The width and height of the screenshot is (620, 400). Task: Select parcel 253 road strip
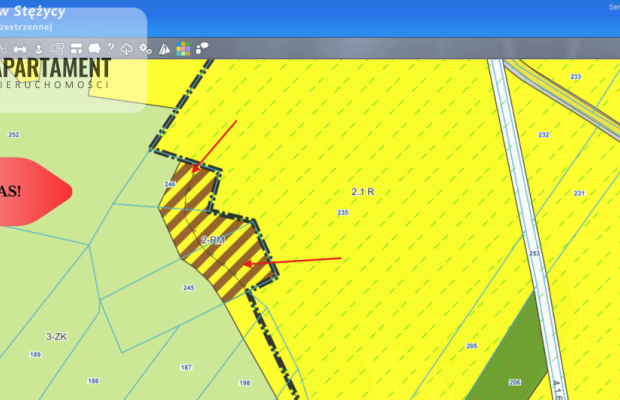(534, 254)
